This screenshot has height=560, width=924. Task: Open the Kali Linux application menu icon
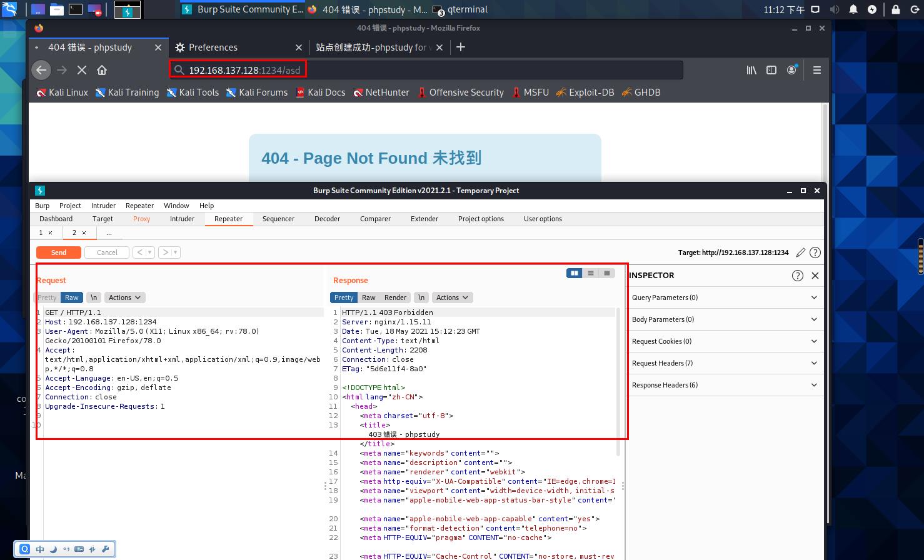pos(9,9)
